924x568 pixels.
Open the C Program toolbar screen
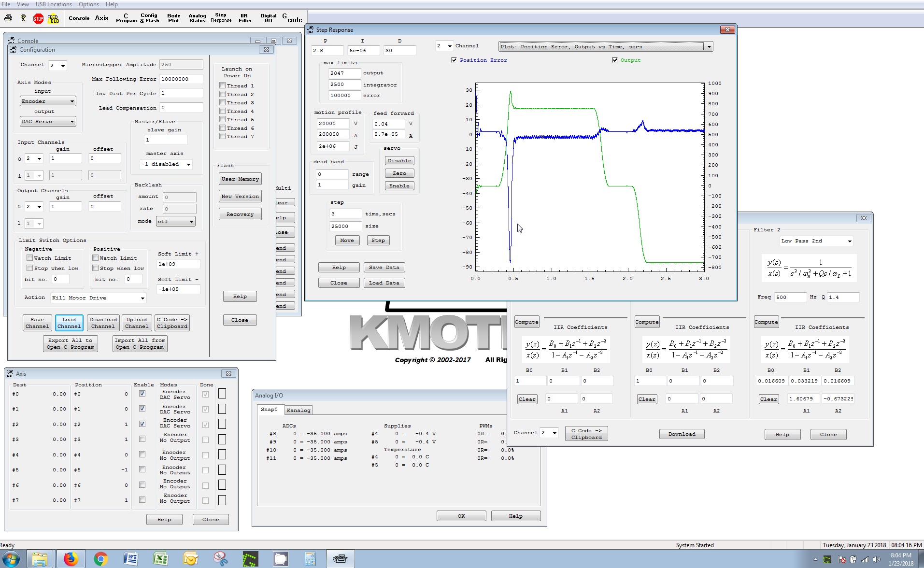coord(126,18)
